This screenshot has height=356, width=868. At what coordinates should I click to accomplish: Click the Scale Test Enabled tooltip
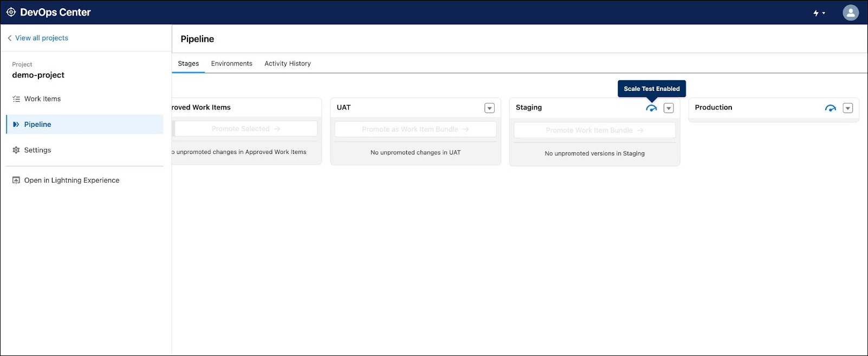coord(652,89)
